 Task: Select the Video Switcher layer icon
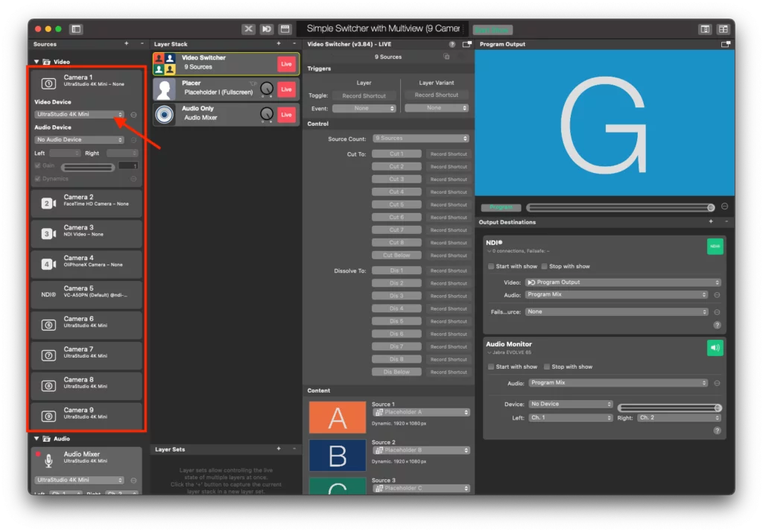click(165, 64)
